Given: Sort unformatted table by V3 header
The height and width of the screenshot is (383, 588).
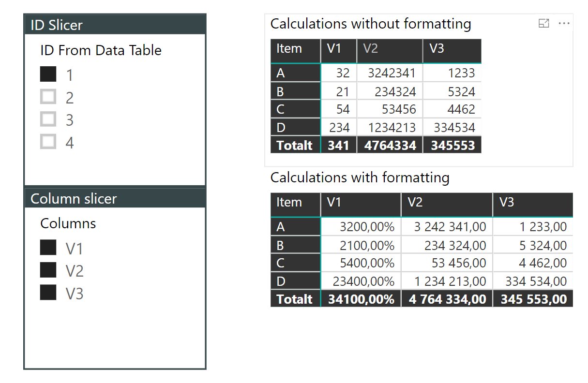Looking at the screenshot, I should [x=452, y=50].
